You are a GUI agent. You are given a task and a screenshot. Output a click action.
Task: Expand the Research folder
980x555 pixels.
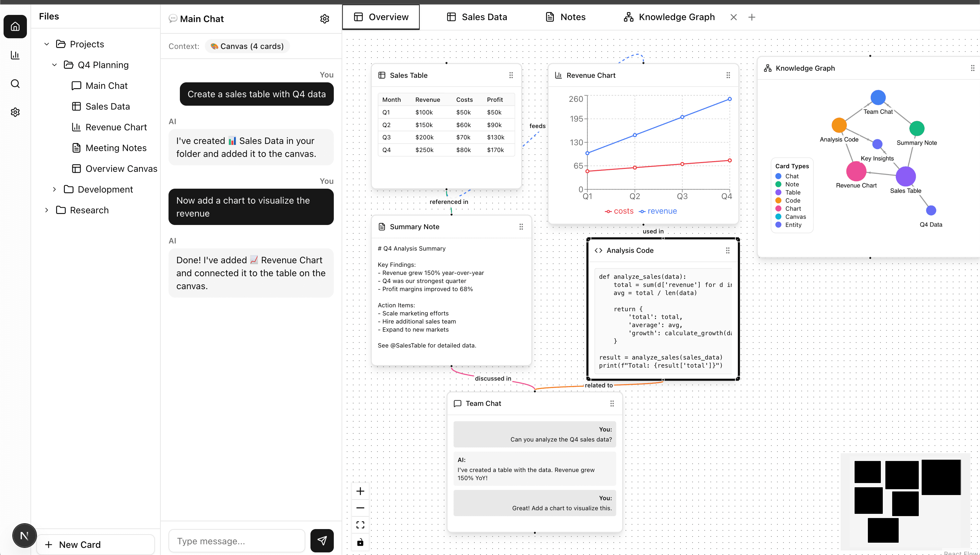(46, 210)
